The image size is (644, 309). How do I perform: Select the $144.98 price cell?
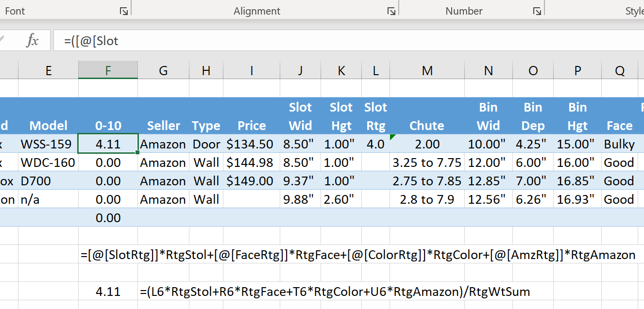point(252,163)
